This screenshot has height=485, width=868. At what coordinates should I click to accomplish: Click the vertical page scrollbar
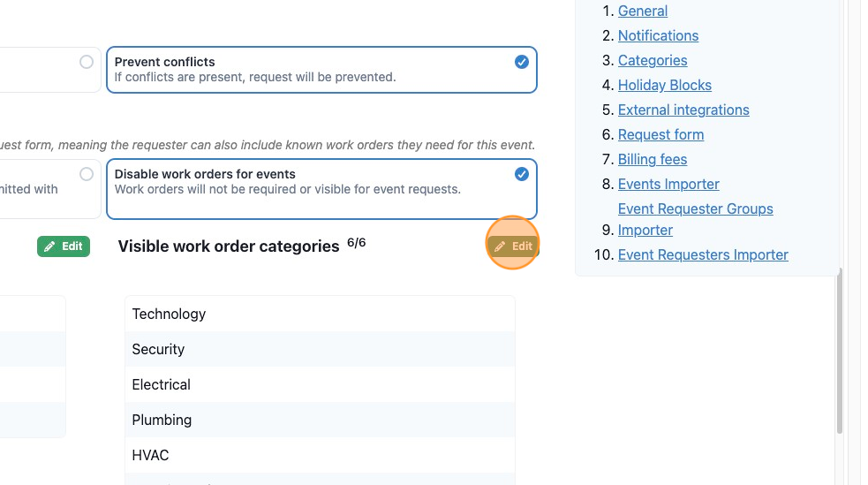839,350
